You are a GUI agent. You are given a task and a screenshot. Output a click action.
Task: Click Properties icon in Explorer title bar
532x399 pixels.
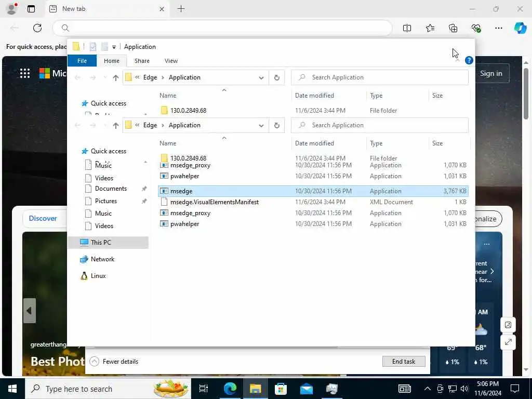click(93, 46)
